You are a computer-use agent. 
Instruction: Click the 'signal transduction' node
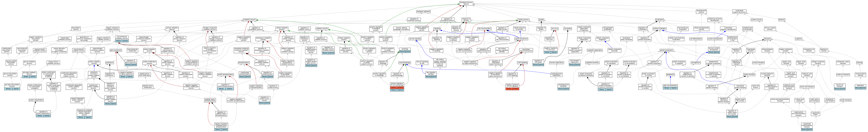pos(521,39)
